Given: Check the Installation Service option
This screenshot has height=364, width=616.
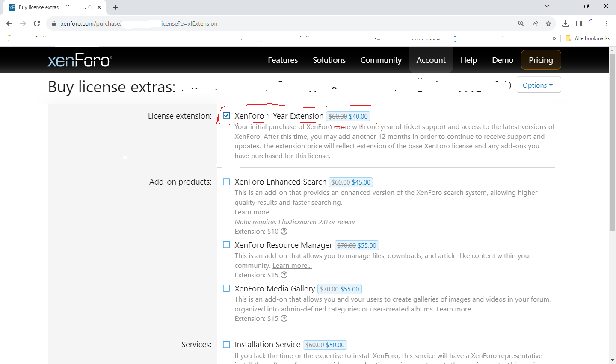Looking at the screenshot, I should [226, 345].
